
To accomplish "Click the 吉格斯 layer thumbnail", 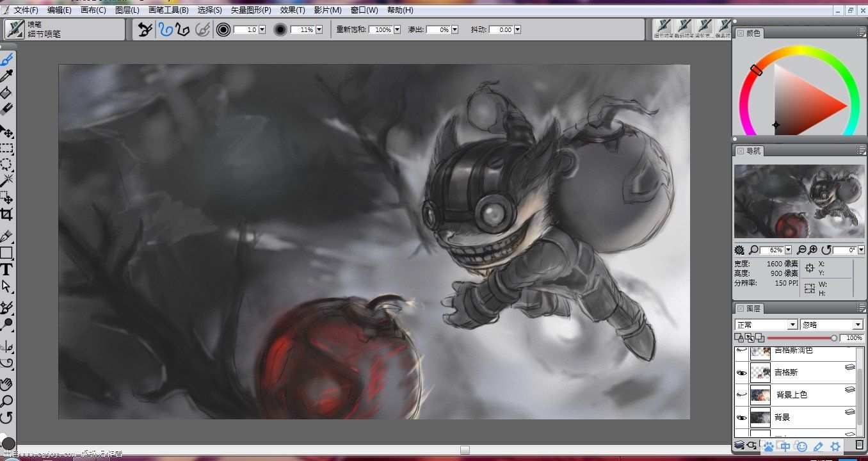I will tap(760, 373).
